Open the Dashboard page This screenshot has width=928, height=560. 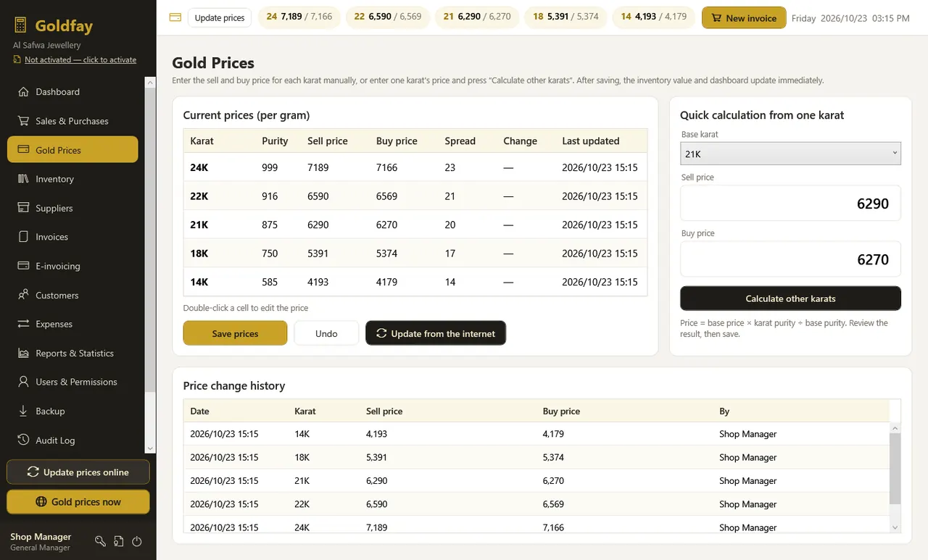(72, 92)
